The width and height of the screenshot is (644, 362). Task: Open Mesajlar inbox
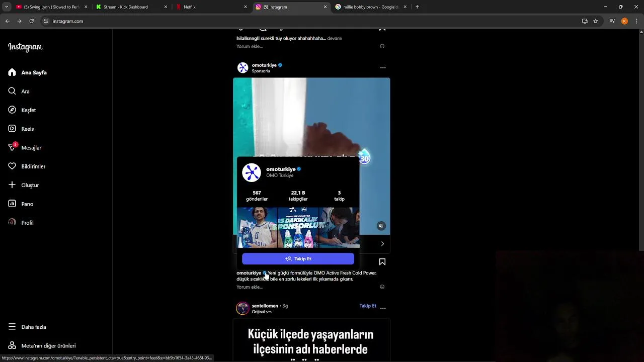click(25, 148)
